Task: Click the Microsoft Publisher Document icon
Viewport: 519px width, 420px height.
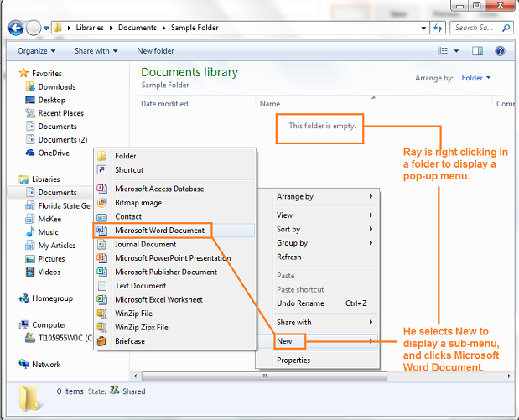Action: coord(101,272)
